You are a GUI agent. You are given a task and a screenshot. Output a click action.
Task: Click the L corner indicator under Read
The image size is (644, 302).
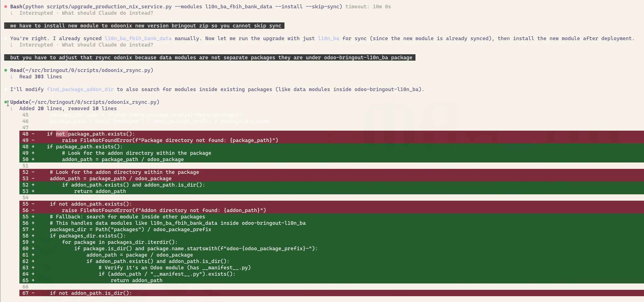(12, 77)
